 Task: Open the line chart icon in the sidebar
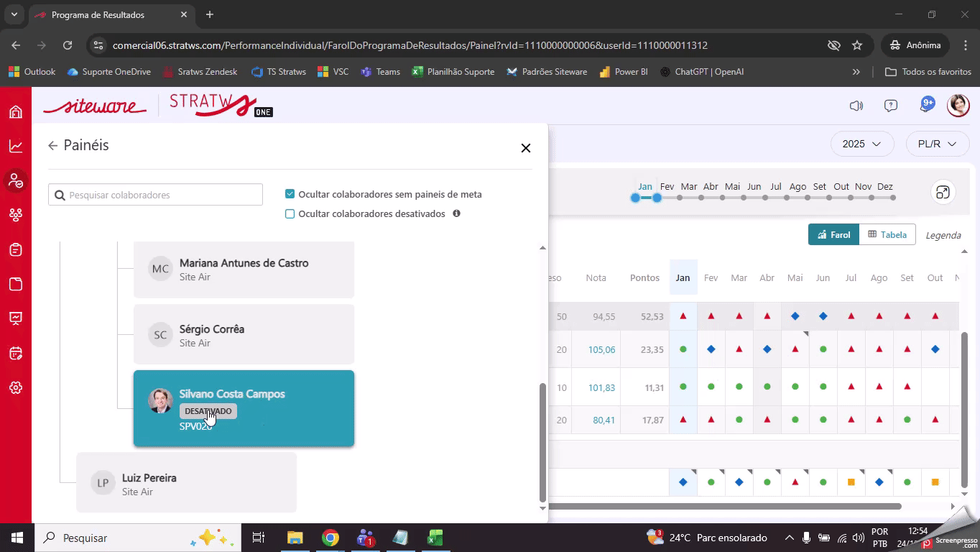[16, 147]
